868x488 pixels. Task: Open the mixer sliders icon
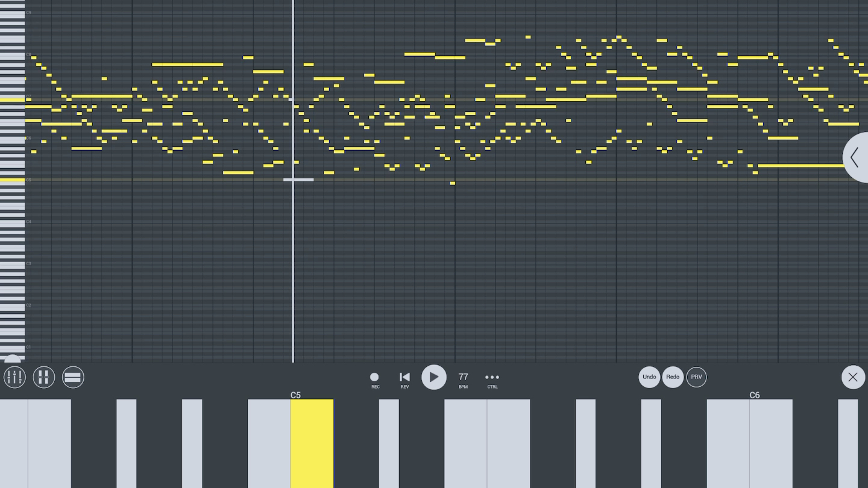[x=14, y=377]
